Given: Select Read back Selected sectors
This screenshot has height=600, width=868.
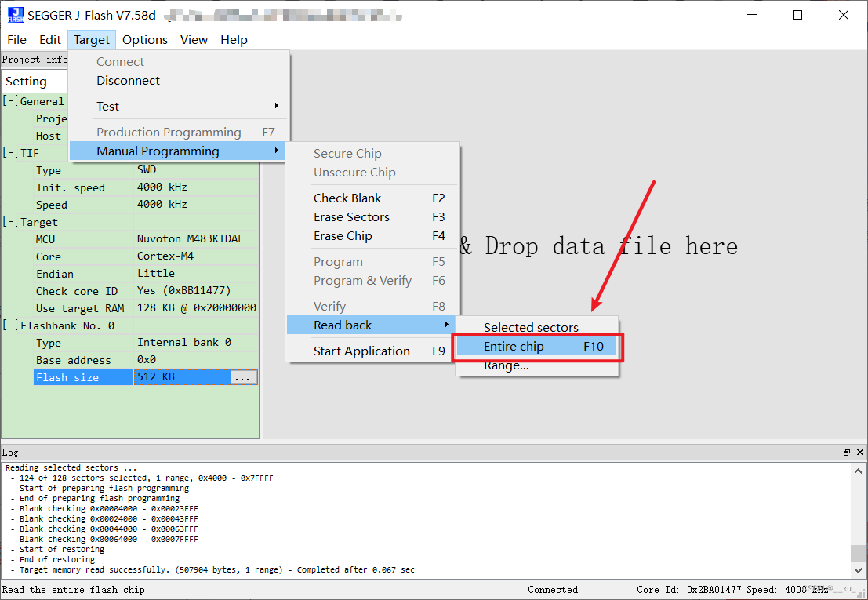Looking at the screenshot, I should coord(536,327).
